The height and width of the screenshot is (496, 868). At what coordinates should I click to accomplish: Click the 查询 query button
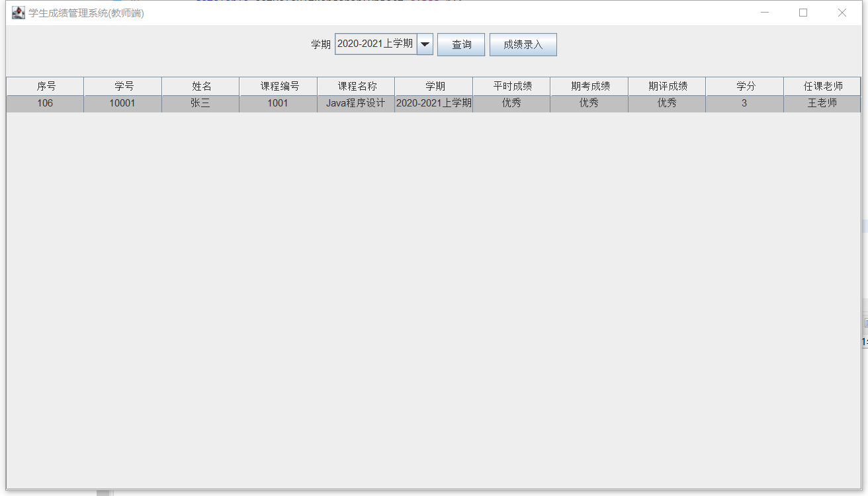click(461, 44)
